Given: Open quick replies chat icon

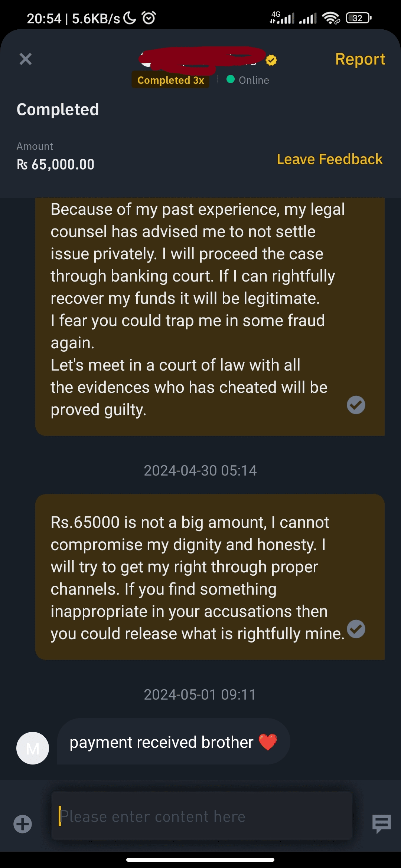Looking at the screenshot, I should (x=381, y=823).
